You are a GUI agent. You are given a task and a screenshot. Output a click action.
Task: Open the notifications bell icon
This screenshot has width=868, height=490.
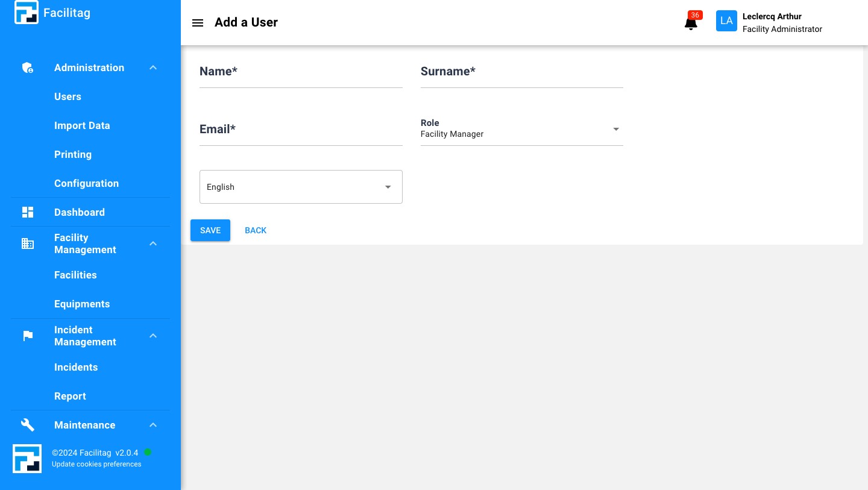691,24
